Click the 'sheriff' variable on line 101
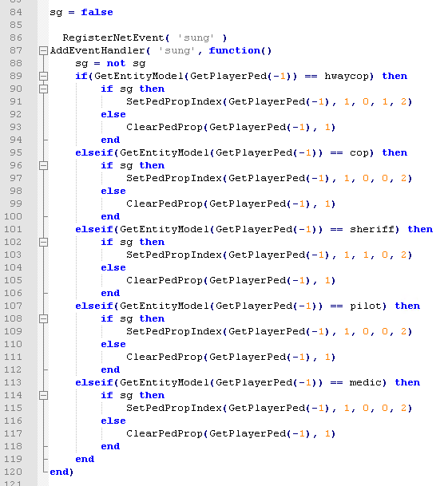 click(372, 229)
